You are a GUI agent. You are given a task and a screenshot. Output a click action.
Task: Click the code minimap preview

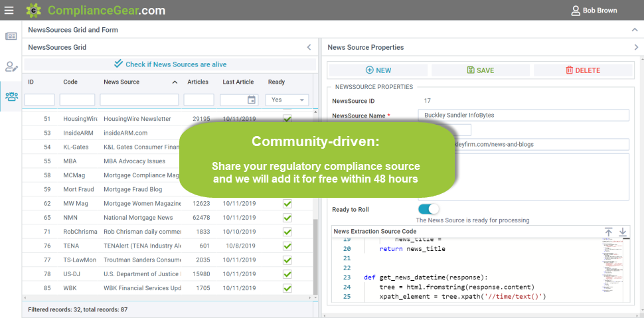(x=611, y=267)
